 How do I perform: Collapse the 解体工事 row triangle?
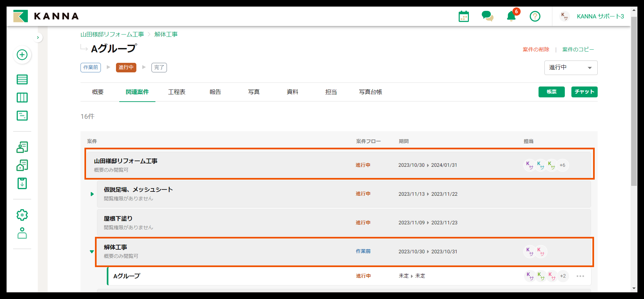[x=92, y=251]
